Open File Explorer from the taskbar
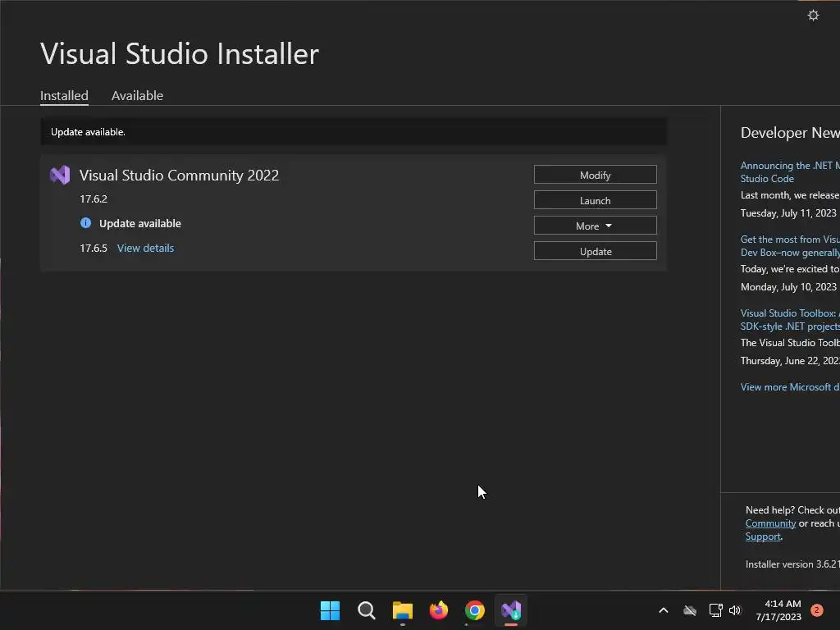 click(x=402, y=610)
